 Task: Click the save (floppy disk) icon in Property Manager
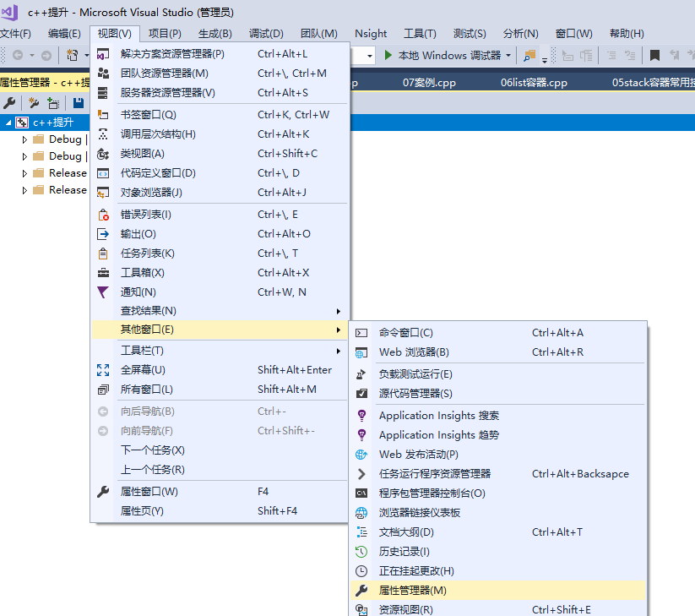79,103
